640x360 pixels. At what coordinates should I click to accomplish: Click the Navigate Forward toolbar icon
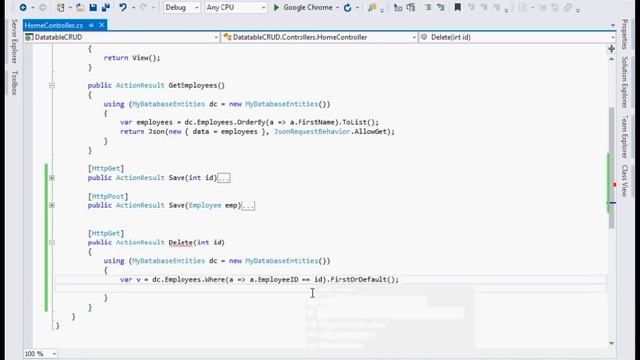pyautogui.click(x=42, y=7)
